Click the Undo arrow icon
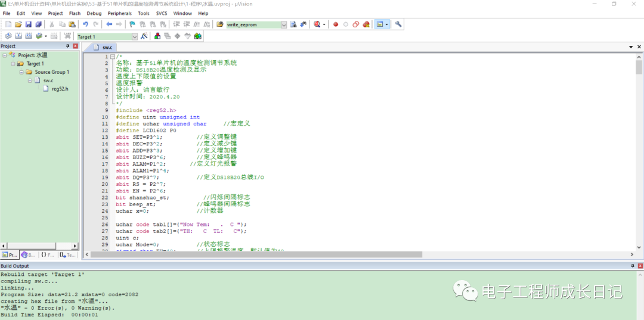This screenshot has height=320, width=644. pos(85,24)
